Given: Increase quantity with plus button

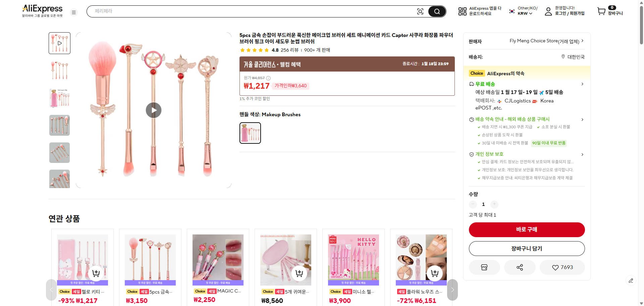Looking at the screenshot, I should coord(494,204).
